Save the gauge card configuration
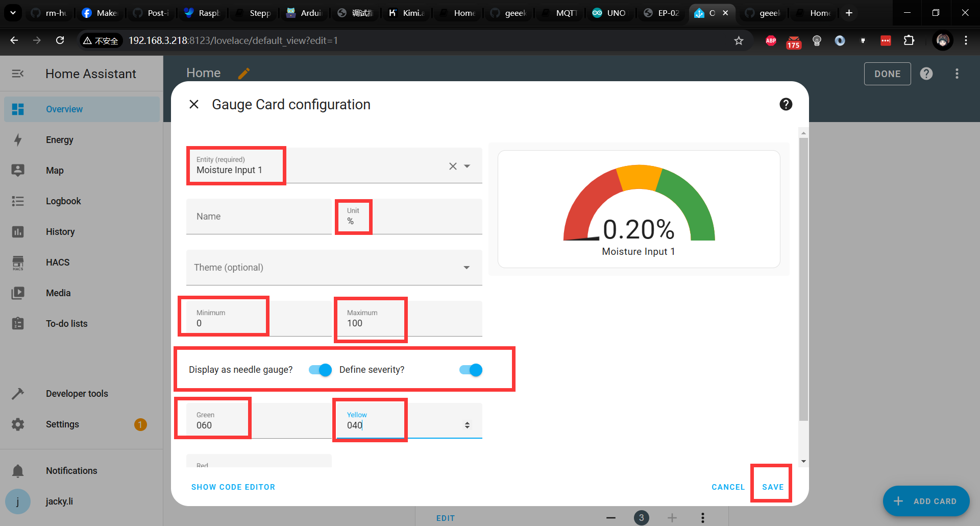Viewport: 980px width, 526px height. click(773, 487)
